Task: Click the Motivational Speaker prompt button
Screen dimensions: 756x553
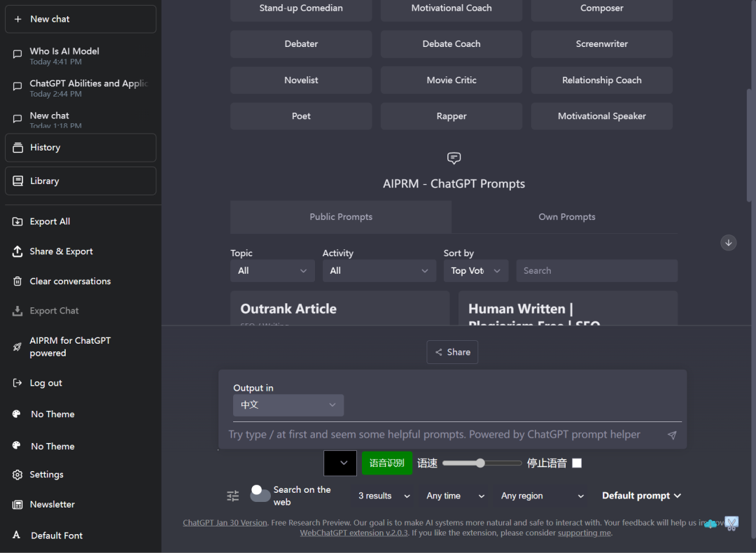Action: [602, 116]
